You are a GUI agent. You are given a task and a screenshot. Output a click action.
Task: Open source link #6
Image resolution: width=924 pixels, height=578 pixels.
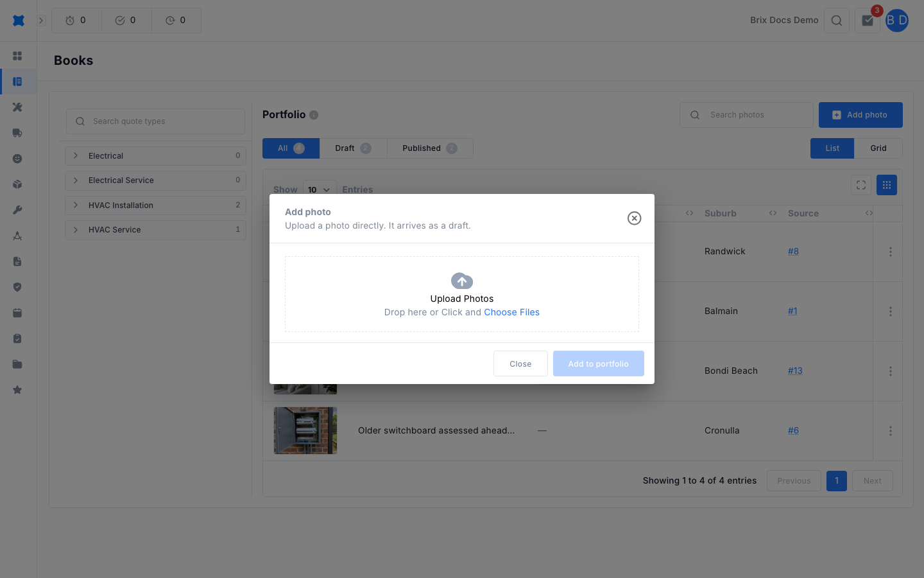point(793,430)
